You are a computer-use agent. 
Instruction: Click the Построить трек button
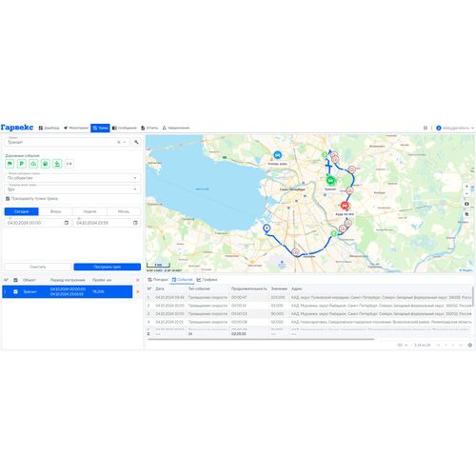(x=108, y=267)
